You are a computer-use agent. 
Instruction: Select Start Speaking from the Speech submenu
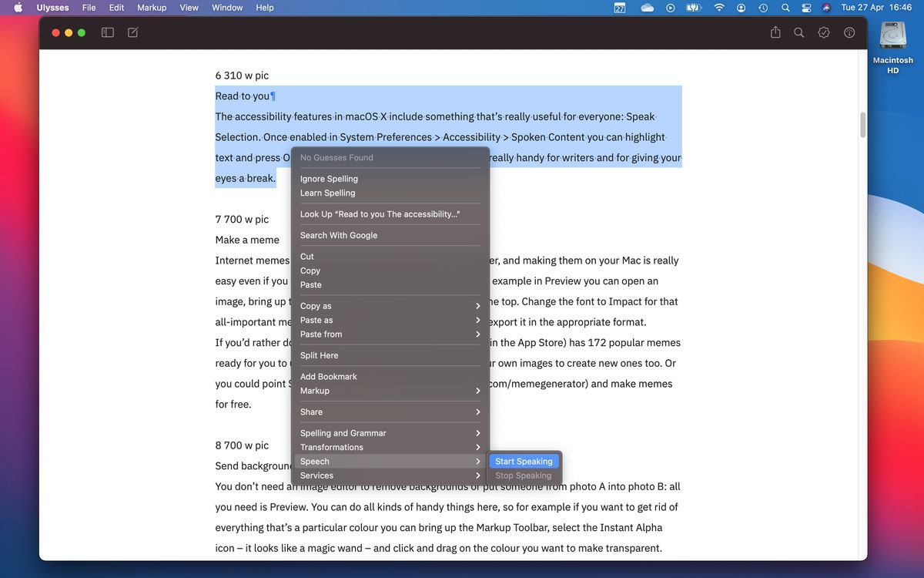(523, 461)
